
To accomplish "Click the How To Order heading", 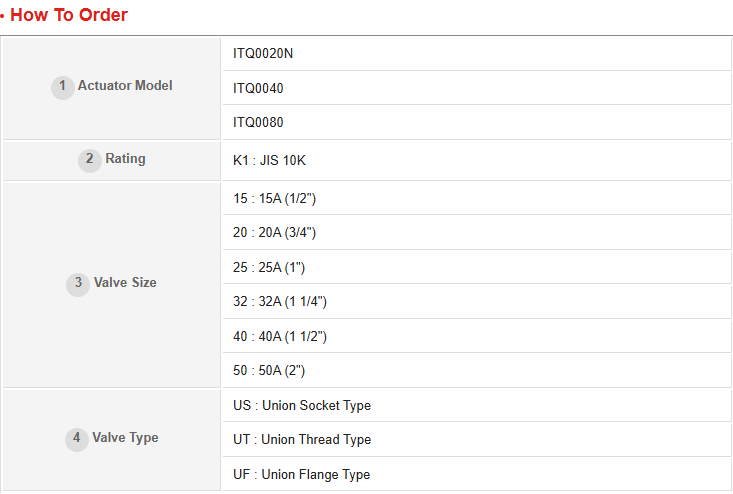I will [x=69, y=15].
